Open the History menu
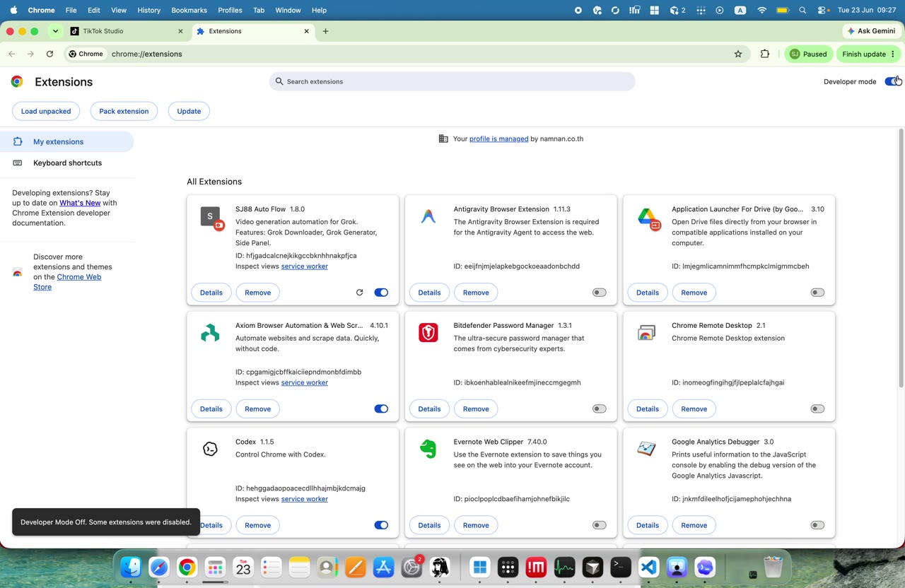The image size is (905, 588). tap(148, 10)
